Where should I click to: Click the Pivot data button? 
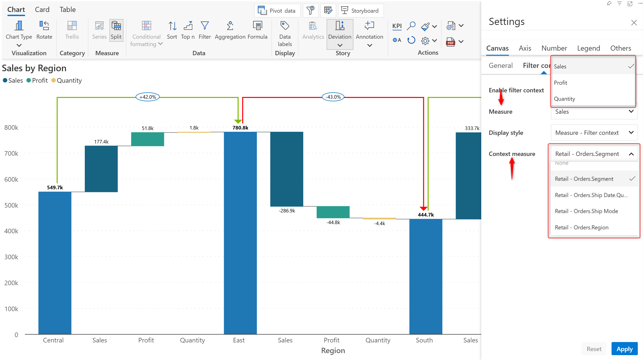coord(277,11)
